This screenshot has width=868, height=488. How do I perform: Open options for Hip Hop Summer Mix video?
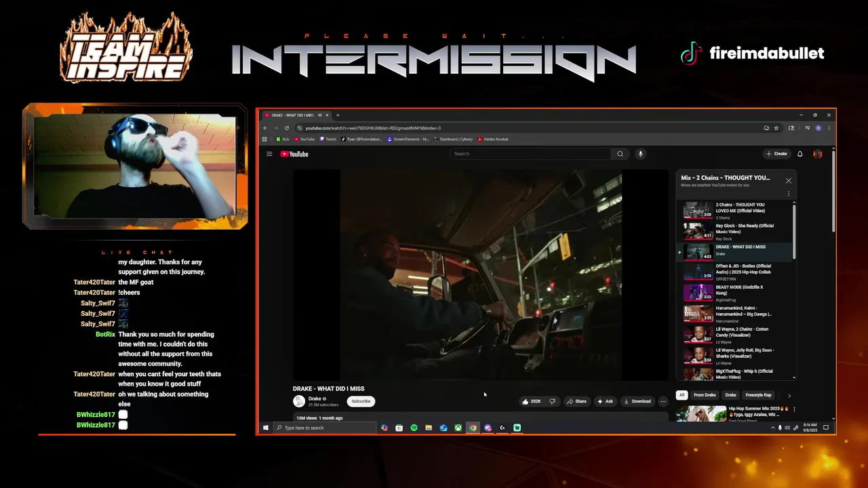click(794, 409)
